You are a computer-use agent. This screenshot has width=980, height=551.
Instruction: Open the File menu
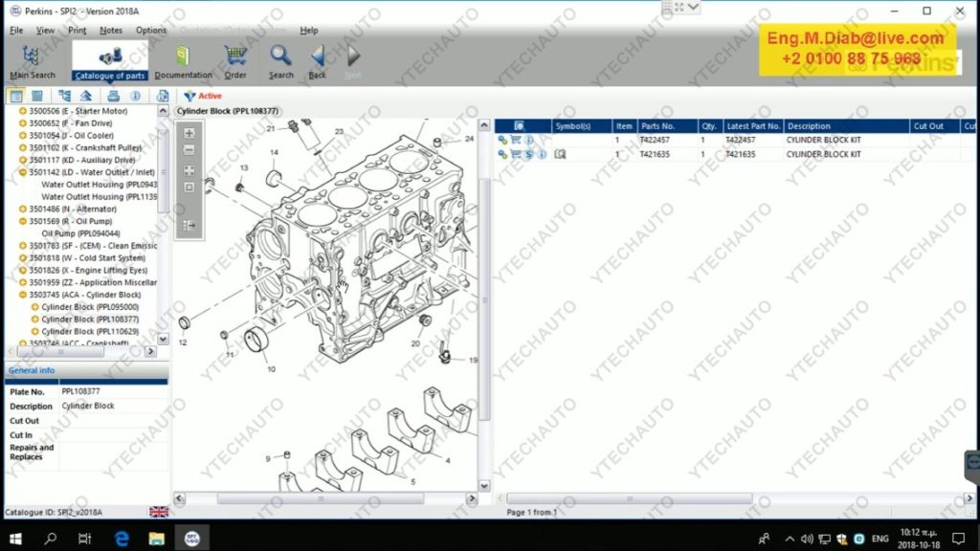tap(16, 30)
